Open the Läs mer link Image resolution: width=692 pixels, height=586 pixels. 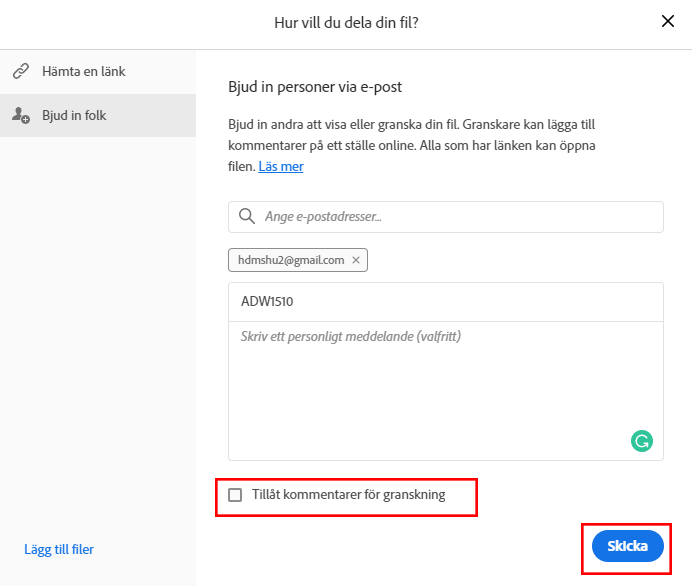click(281, 166)
